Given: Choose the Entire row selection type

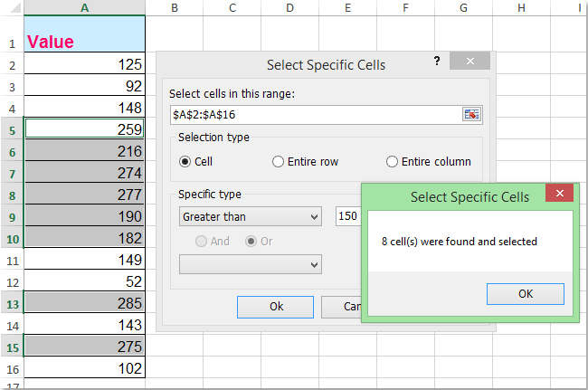Looking at the screenshot, I should [x=279, y=162].
